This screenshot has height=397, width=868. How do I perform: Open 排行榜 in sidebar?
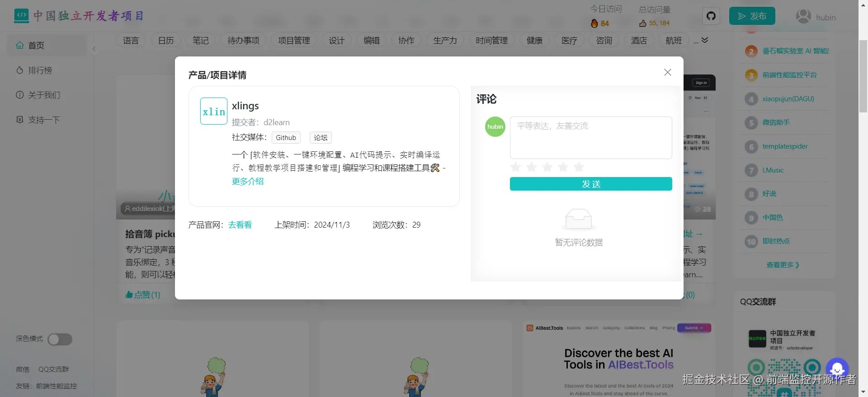(47, 70)
